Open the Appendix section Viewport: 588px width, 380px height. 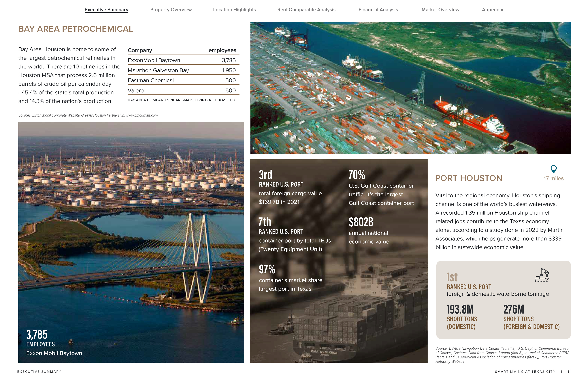click(x=492, y=10)
